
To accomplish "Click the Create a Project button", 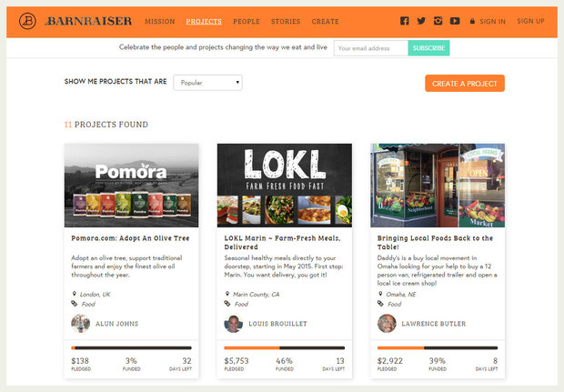I will [465, 84].
